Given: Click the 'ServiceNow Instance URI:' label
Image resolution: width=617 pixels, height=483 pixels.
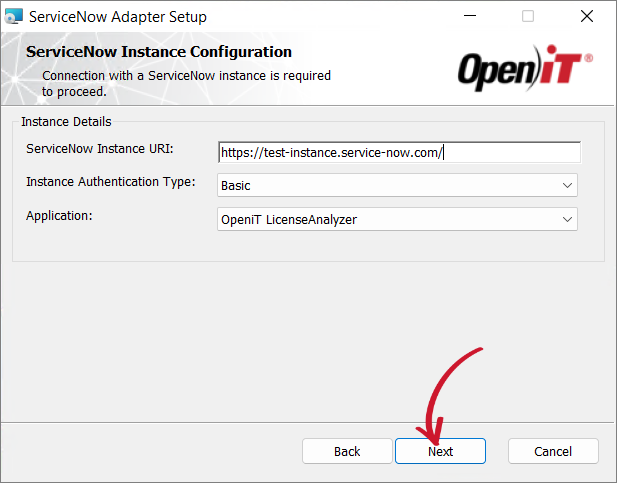Looking at the screenshot, I should coord(100,149).
